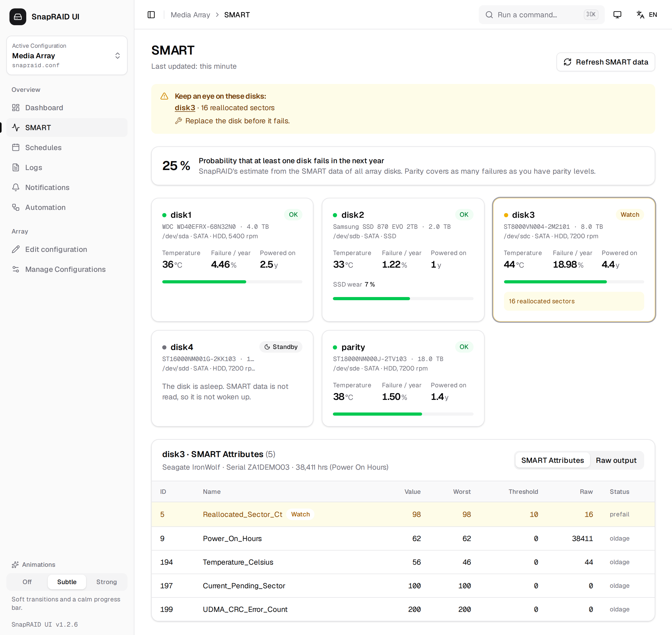Click the Animations sparkle icon

click(x=15, y=565)
